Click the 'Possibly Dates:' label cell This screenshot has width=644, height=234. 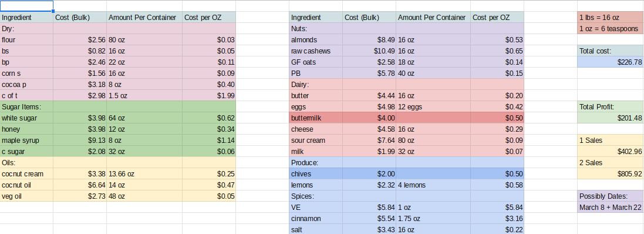pyautogui.click(x=611, y=196)
